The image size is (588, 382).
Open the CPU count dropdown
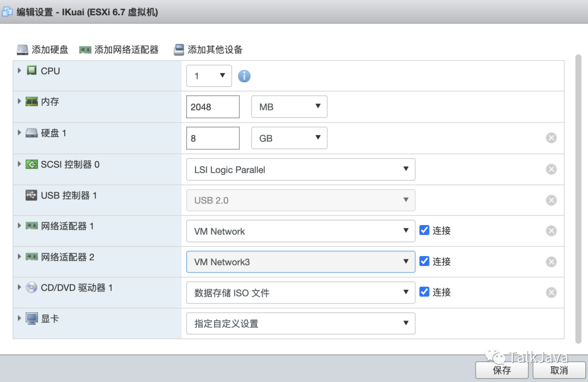209,76
